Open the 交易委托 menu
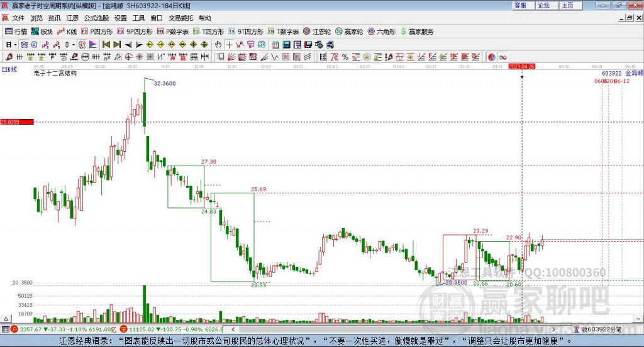This screenshot has width=644, height=347. (180, 18)
